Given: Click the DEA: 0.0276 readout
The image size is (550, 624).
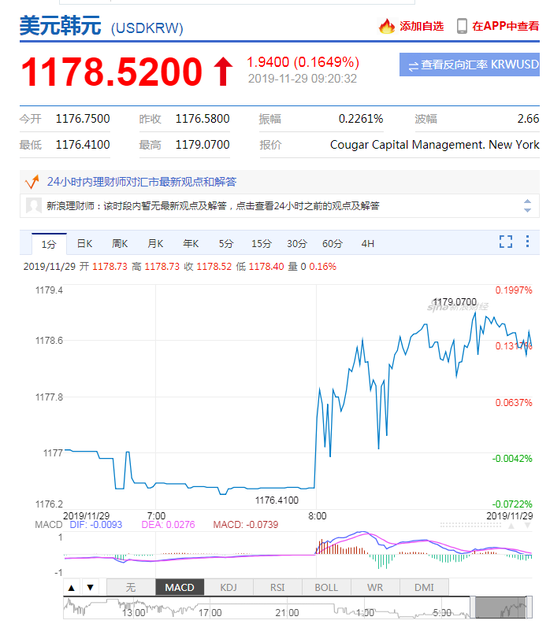Looking at the screenshot, I should point(168,525).
